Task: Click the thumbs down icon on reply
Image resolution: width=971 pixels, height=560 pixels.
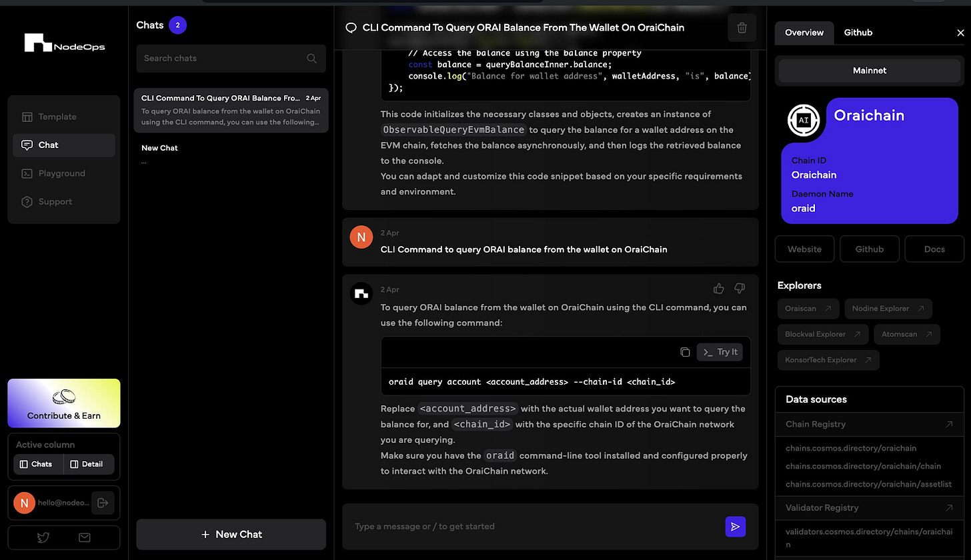Action: pyautogui.click(x=740, y=289)
